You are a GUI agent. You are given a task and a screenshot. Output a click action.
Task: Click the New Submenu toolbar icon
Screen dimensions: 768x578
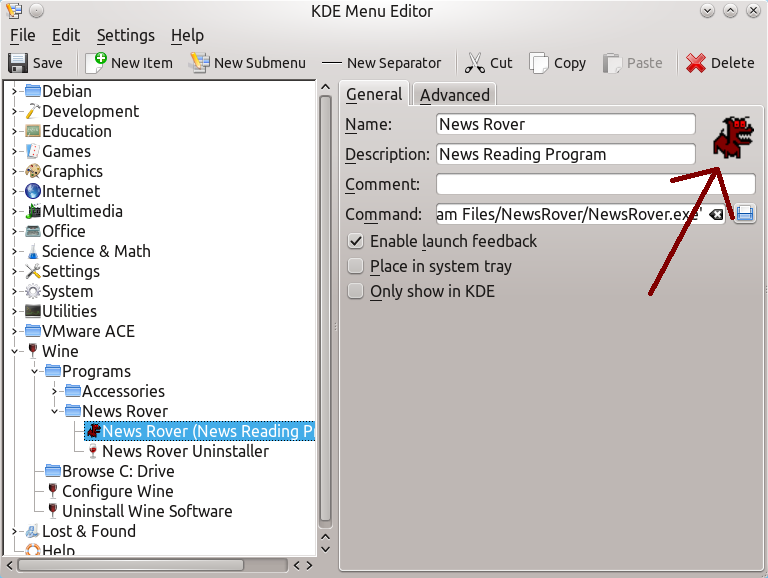[200, 63]
